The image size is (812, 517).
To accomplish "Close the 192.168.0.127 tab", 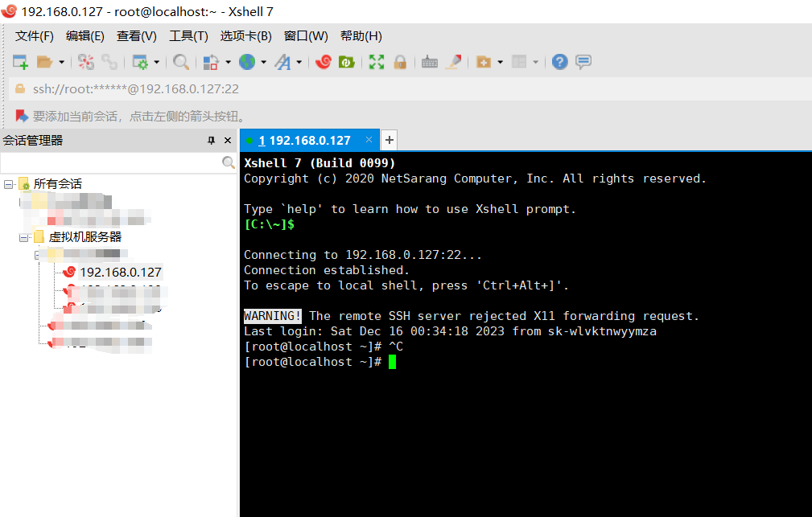I will (x=369, y=140).
